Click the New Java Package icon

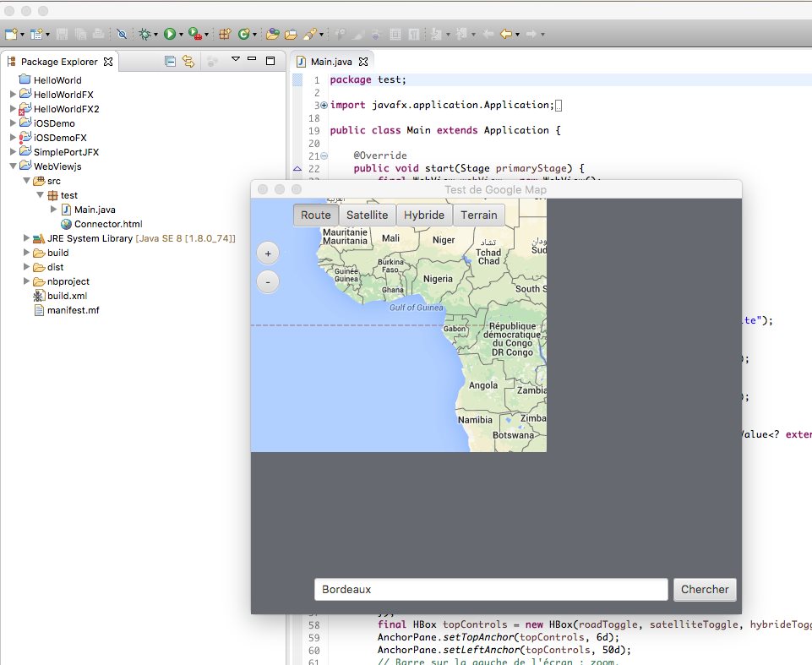(x=225, y=34)
